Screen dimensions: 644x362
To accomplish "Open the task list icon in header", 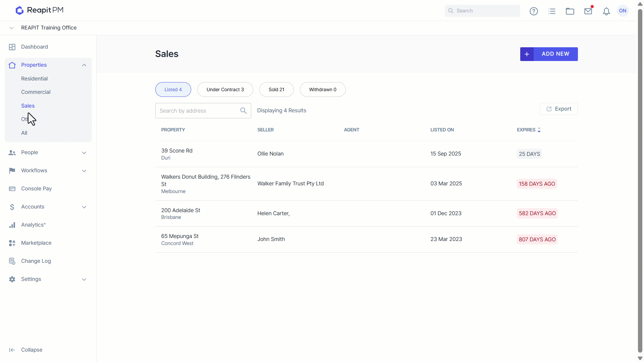I will (x=552, y=11).
